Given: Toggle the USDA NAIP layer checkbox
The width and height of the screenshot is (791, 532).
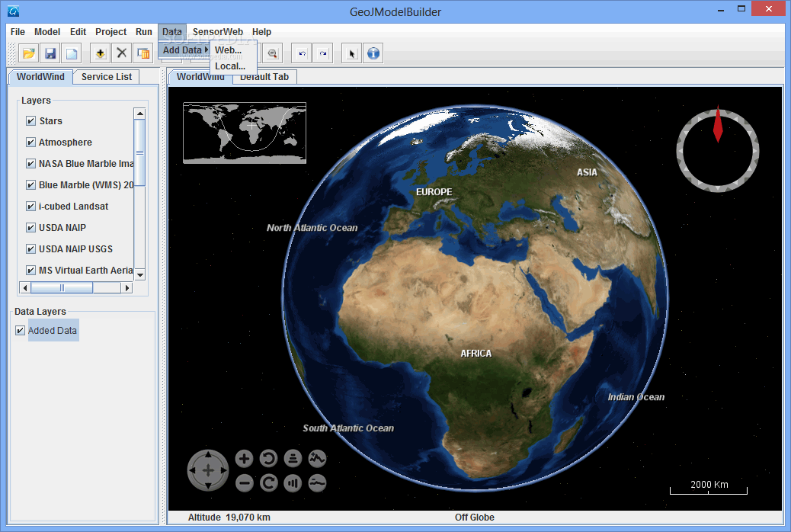Looking at the screenshot, I should tap(30, 228).
